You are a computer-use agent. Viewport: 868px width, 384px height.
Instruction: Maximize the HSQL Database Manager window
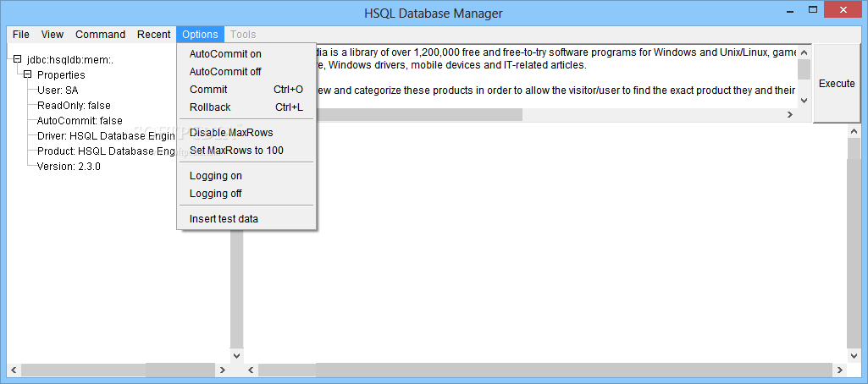pos(813,9)
